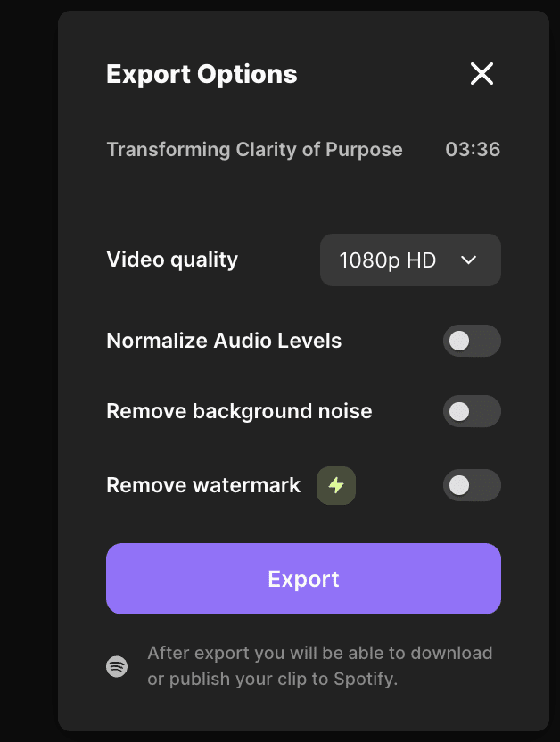
Task: Toggle the Normalize Audio Levels switch
Action: [472, 341]
